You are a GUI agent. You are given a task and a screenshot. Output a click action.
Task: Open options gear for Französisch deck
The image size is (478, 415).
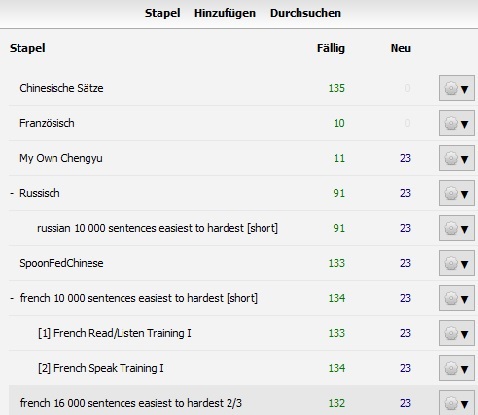[x=457, y=123]
